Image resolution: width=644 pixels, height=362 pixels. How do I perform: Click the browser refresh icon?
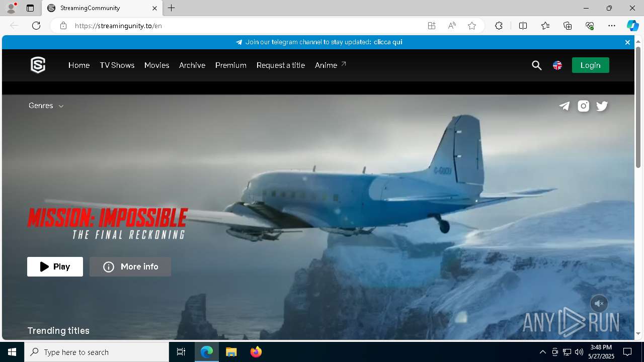[x=36, y=26]
